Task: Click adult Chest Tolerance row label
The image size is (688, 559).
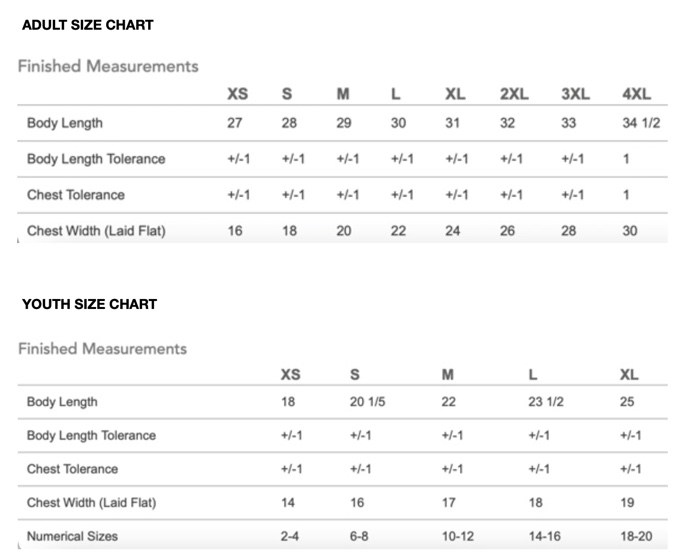Action: coord(76,195)
